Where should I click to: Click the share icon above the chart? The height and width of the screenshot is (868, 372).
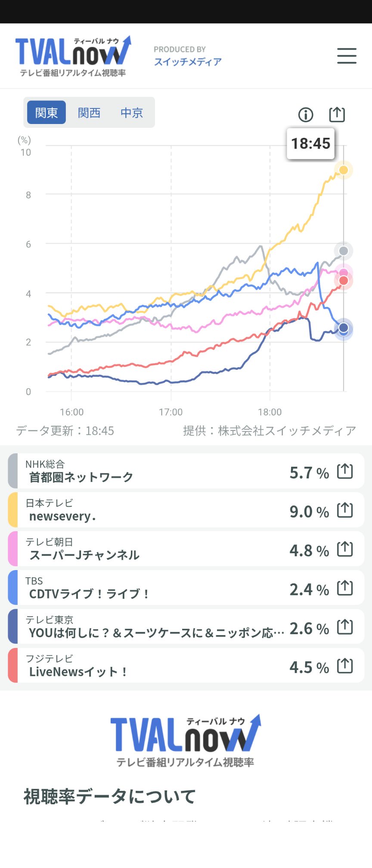pos(337,114)
